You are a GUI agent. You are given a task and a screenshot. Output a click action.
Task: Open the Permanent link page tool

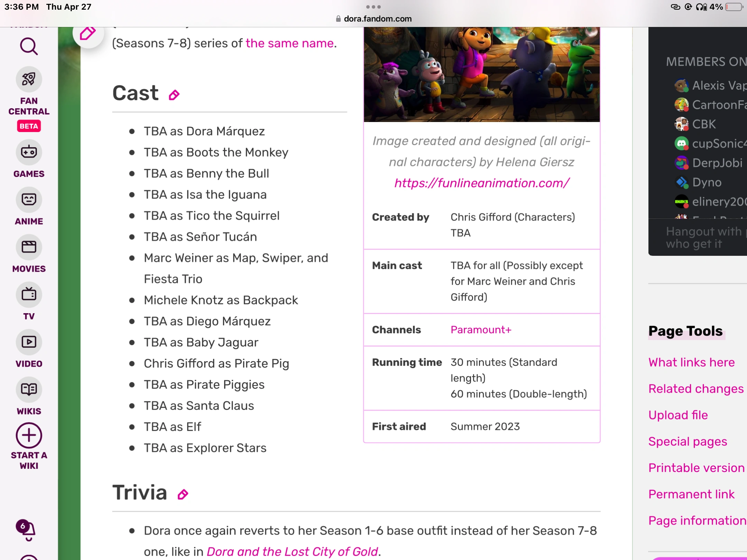(691, 494)
